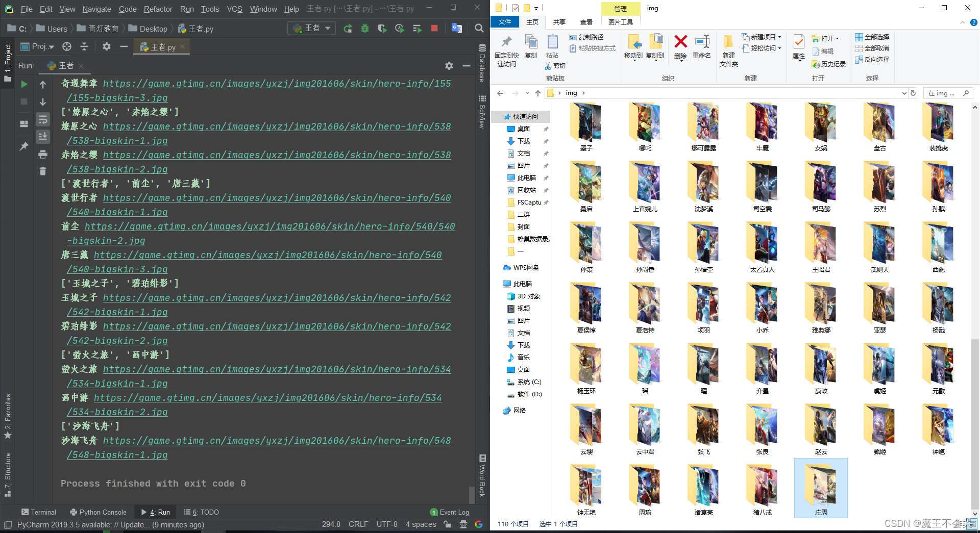Click 全部选择 (Select all) in Explorer ribbon
980x533 pixels.
tap(872, 37)
